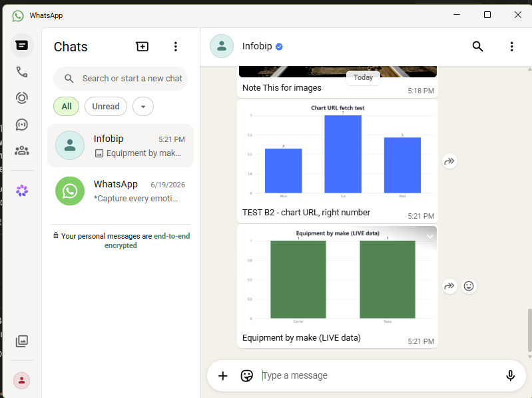Image resolution: width=532 pixels, height=398 pixels.
Task: Open message options chevron on Equipment chart
Action: pyautogui.click(x=430, y=236)
